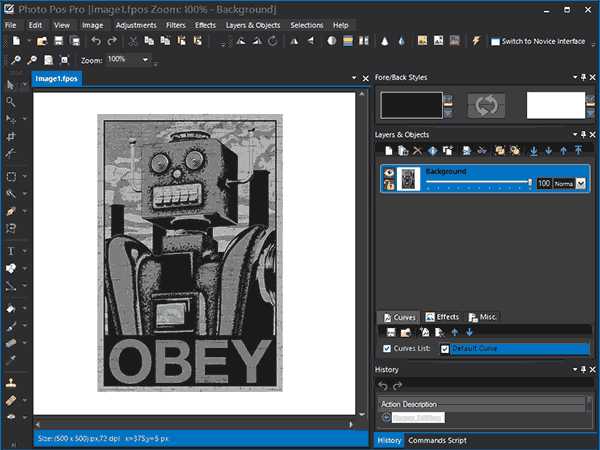Select the Shapes tool
The width and height of the screenshot is (600, 450).
pos(11,268)
